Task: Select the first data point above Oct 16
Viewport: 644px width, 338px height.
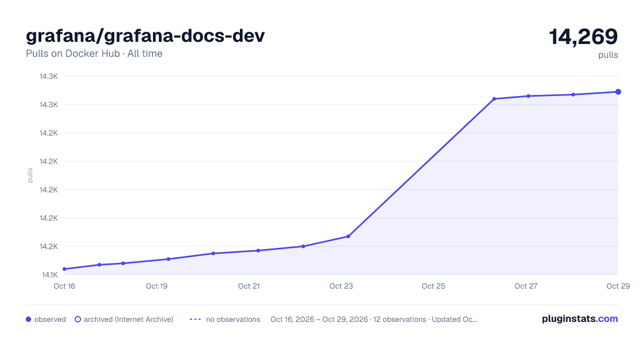Action: pyautogui.click(x=64, y=269)
